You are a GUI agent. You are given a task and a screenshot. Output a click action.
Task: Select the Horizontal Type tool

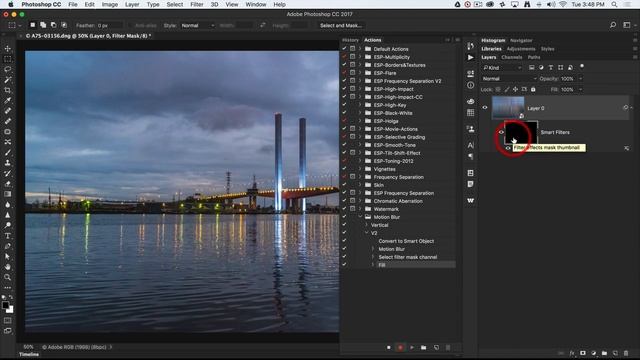pyautogui.click(x=7, y=236)
